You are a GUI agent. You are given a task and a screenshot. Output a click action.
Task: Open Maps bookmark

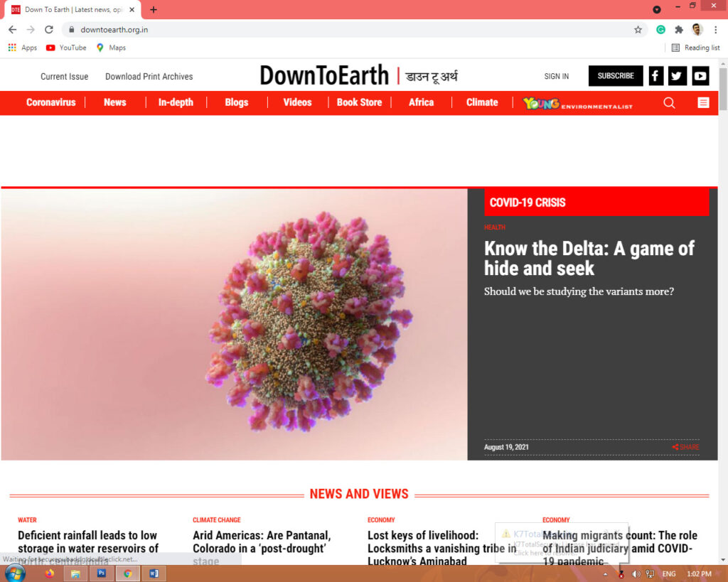point(111,48)
